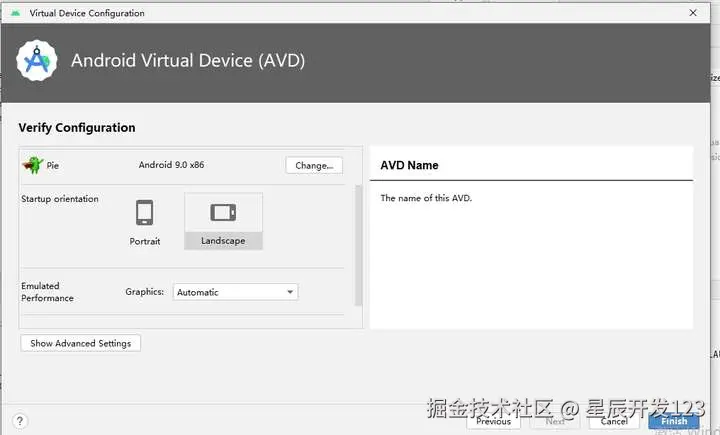
Task: Close the Virtual Device Configuration dialog
Action: 693,13
